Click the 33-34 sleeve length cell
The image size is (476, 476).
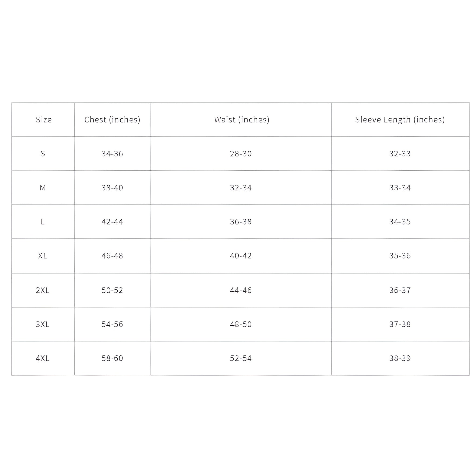(400, 188)
